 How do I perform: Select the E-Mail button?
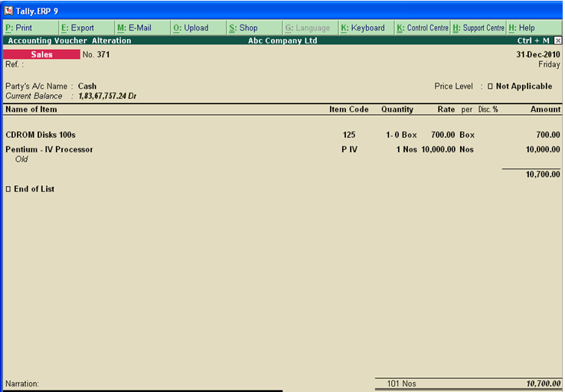pos(142,28)
